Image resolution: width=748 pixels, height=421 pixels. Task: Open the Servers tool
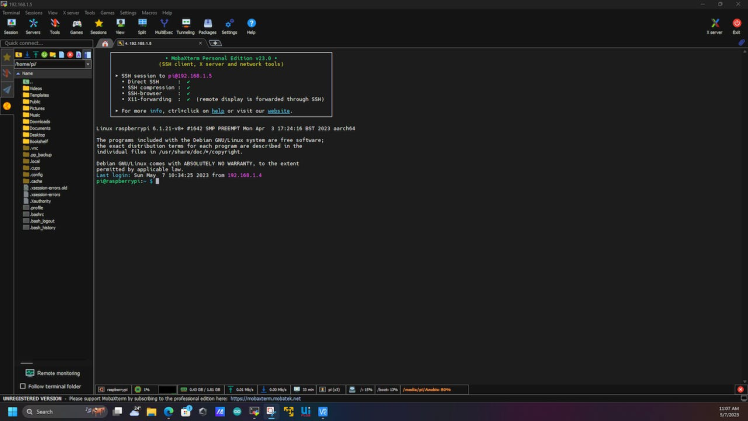point(33,25)
